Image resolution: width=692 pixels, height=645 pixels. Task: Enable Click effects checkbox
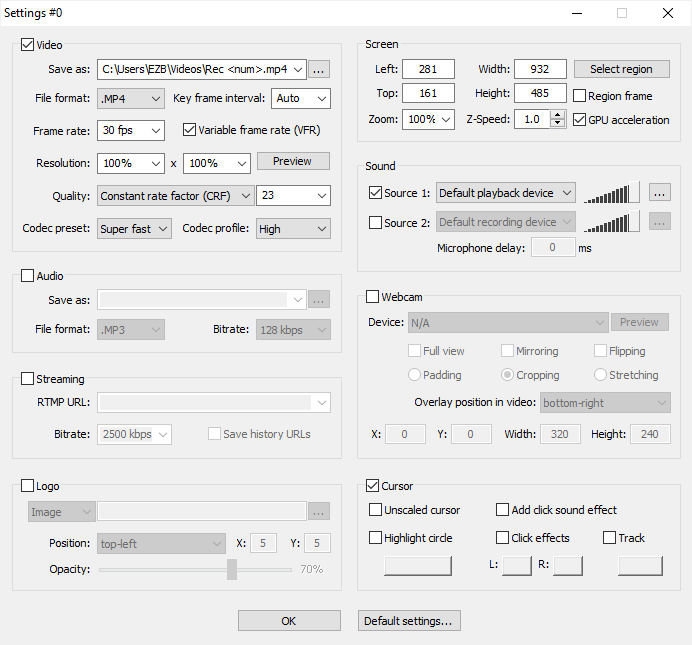(x=502, y=538)
